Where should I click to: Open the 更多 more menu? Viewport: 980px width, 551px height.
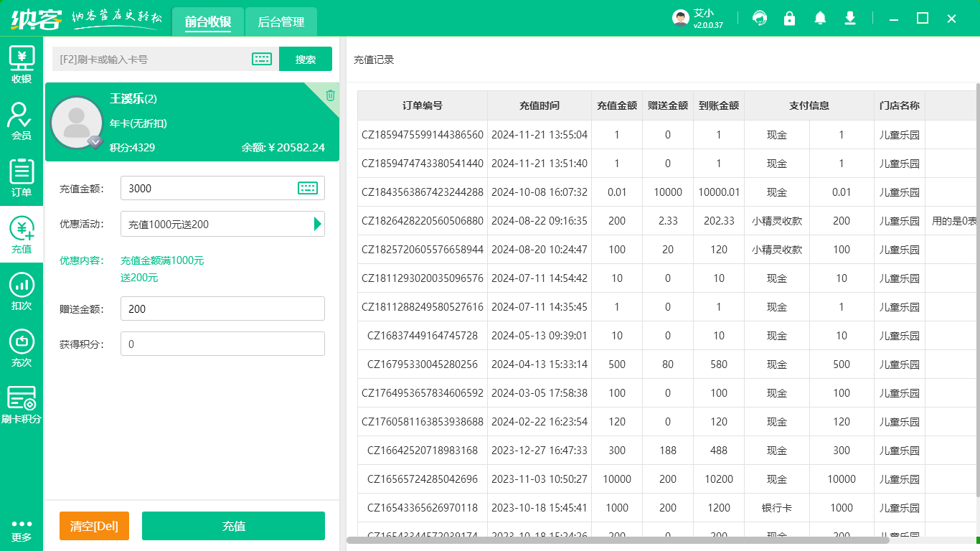[x=22, y=529]
